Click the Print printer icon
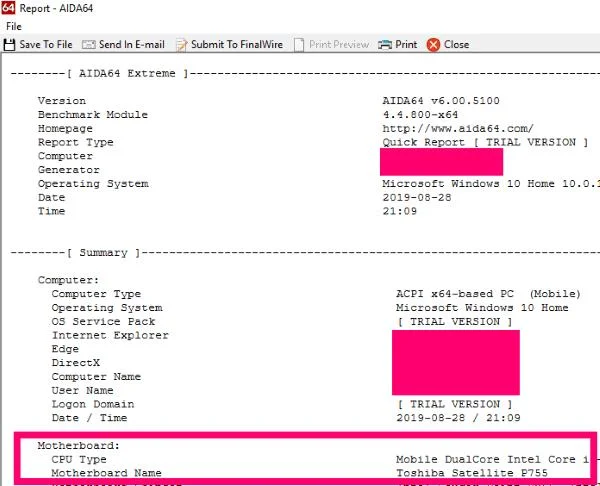Screen dimensions: 600x486 coord(385,45)
